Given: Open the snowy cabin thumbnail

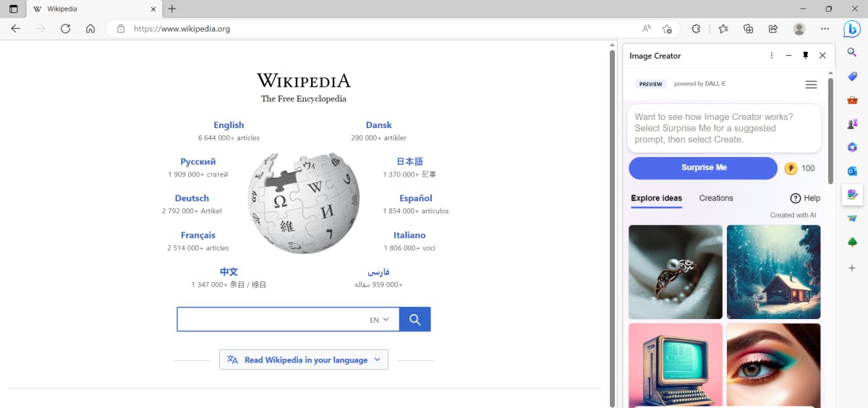Looking at the screenshot, I should pyautogui.click(x=773, y=271).
